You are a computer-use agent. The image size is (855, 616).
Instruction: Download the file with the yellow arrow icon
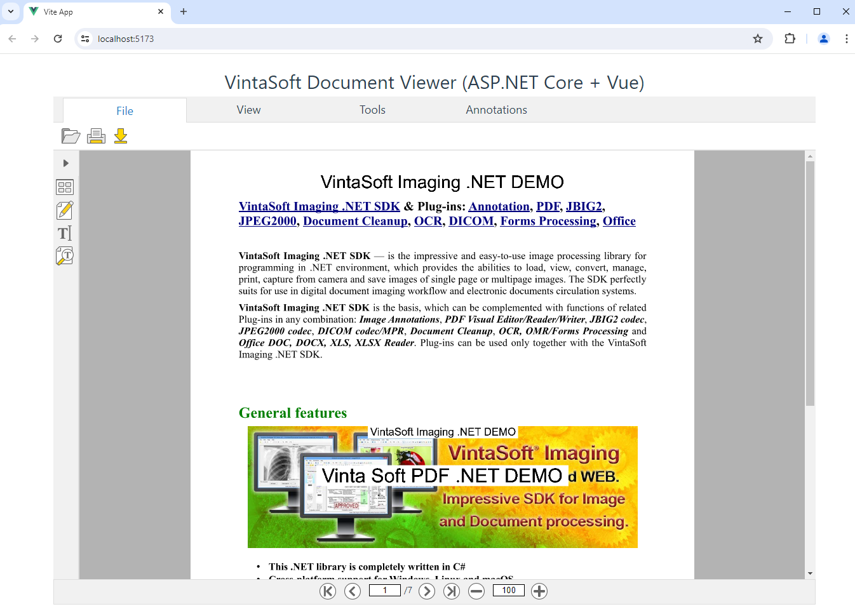(x=121, y=136)
